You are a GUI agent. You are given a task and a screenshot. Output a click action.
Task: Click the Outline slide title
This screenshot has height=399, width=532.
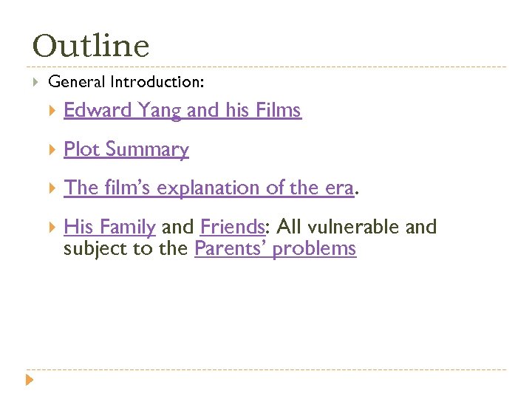coord(91,46)
